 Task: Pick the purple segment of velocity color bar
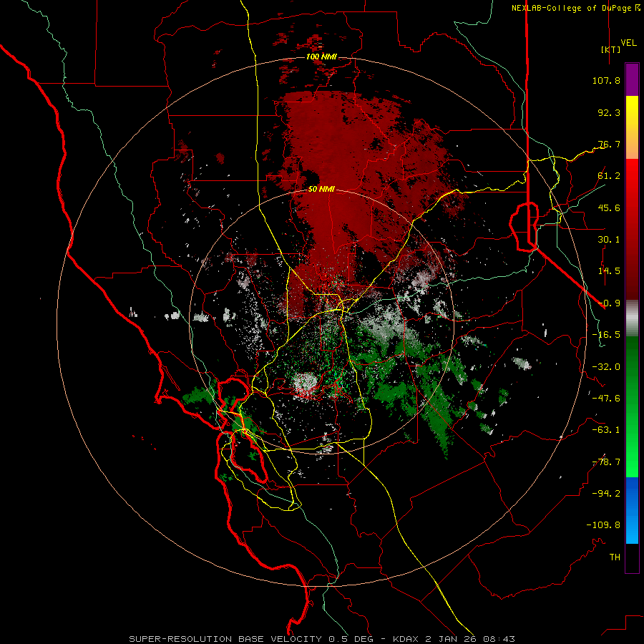point(632,79)
